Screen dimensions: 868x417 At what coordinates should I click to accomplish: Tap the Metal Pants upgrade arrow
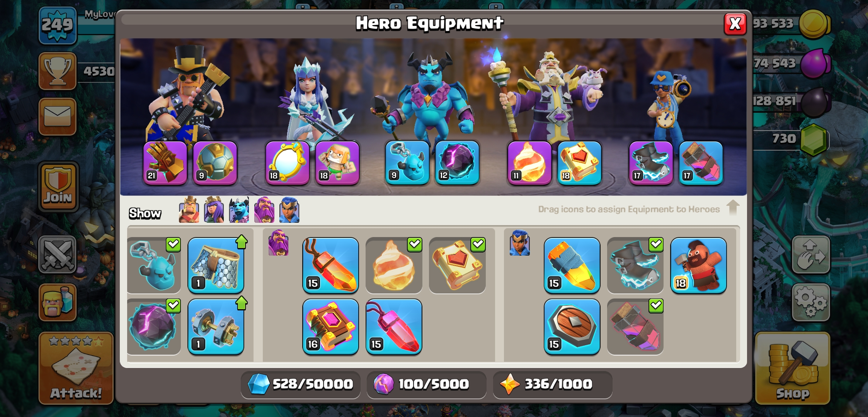coord(242,242)
